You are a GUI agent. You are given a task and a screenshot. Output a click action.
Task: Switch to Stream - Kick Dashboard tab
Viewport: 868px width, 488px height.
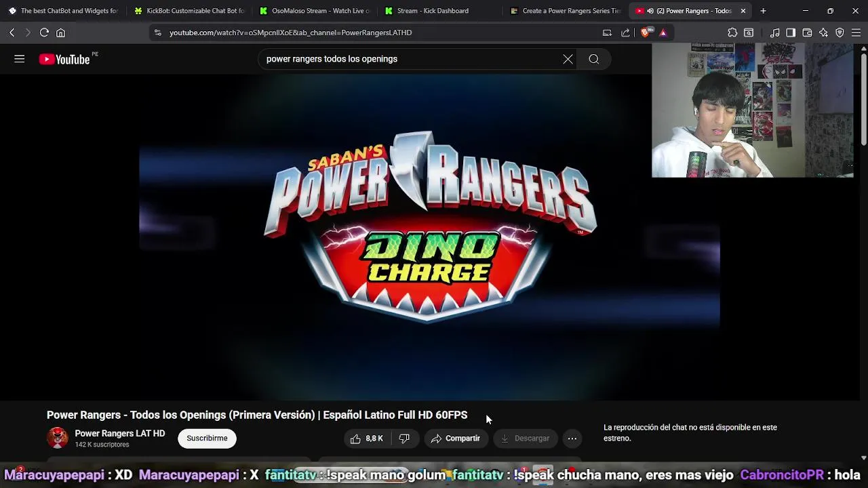click(440, 11)
